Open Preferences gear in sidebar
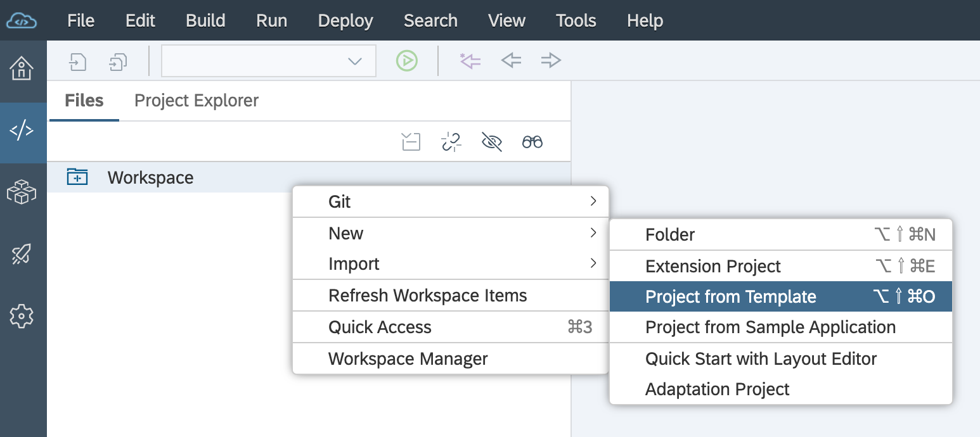 (x=22, y=315)
